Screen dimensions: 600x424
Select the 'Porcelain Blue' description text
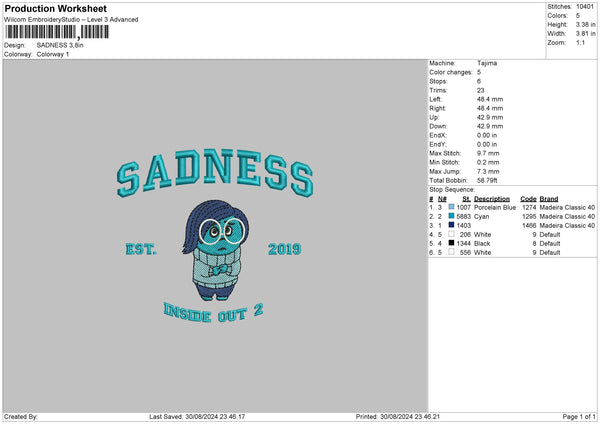click(495, 207)
